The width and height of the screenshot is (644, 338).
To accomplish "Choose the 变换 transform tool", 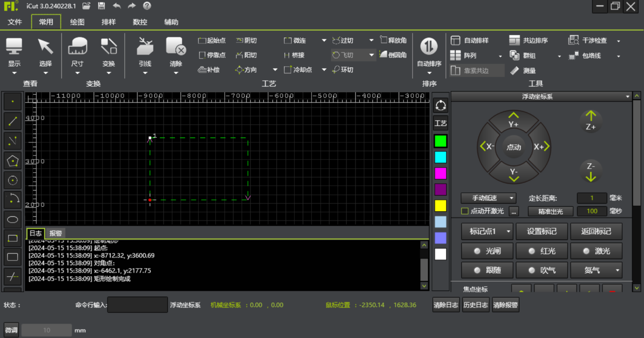I will click(x=109, y=46).
